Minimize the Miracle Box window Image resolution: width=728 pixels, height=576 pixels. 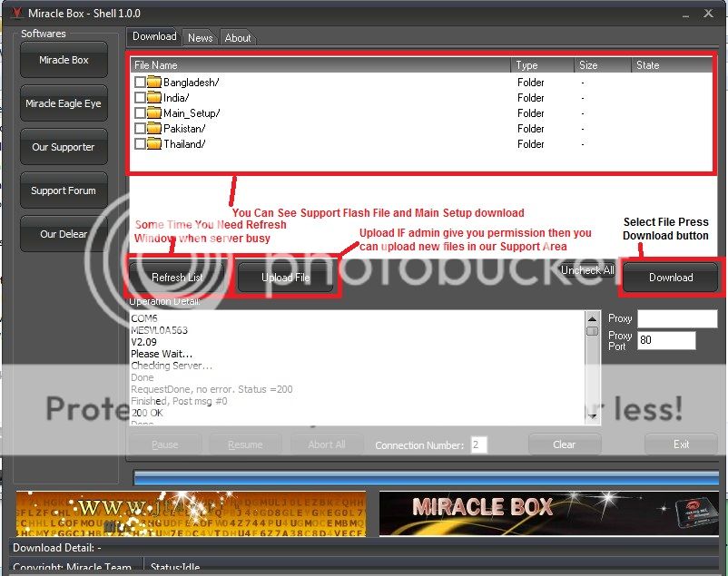pyautogui.click(x=686, y=15)
